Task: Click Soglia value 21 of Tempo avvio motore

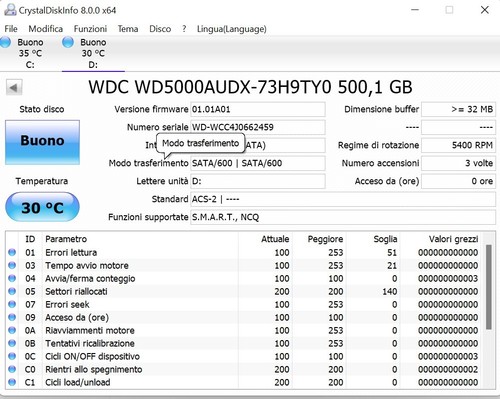Action: [x=392, y=265]
